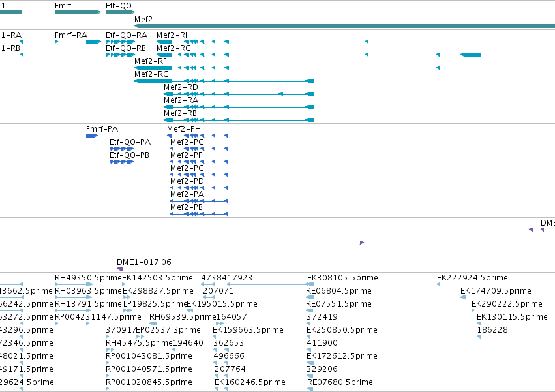Click the 411900 EST label
Viewport: 555px width, 392px height.
click(322, 344)
